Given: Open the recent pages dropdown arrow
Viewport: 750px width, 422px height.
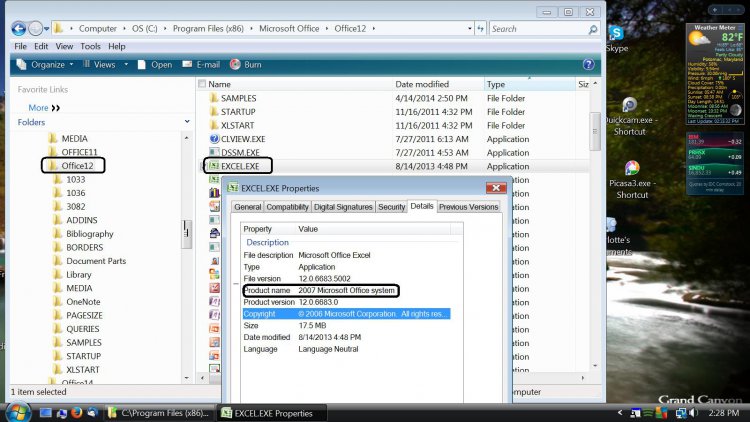Looking at the screenshot, I should (x=46, y=29).
